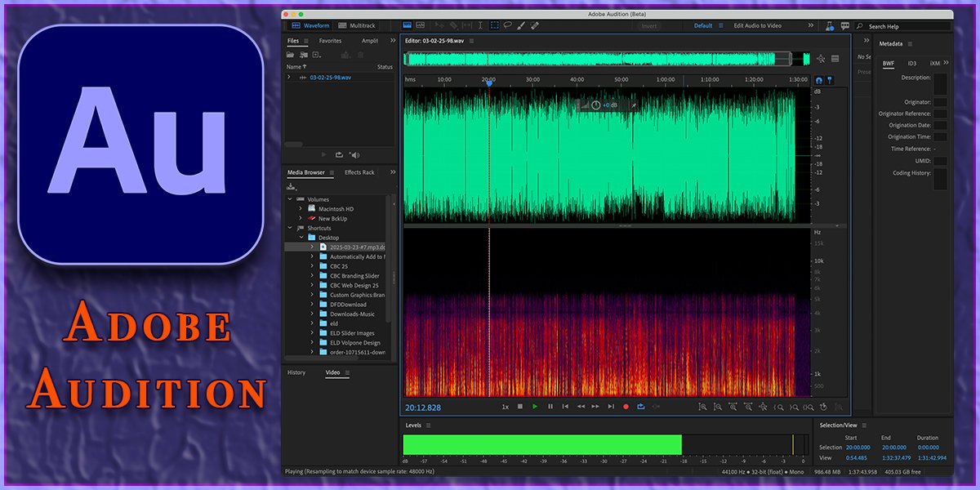Collapse the Shortcuts tree node
This screenshot has width=980, height=490.
tap(290, 228)
